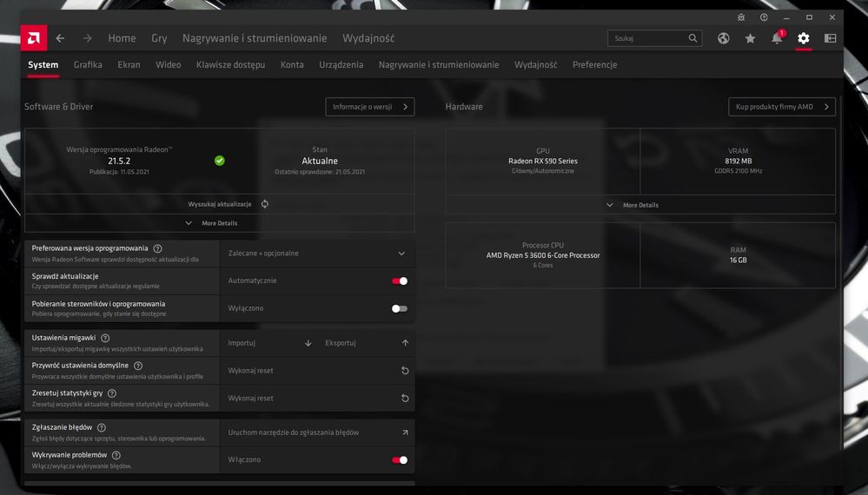Viewport: 868px width, 495px height.
Task: Click Wyszukaj aktualizacje
Action: tap(220, 204)
